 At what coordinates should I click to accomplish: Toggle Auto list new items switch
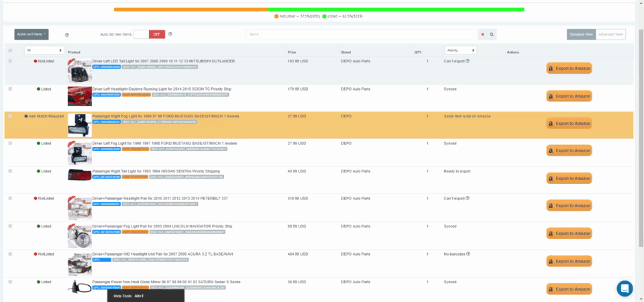tap(149, 34)
